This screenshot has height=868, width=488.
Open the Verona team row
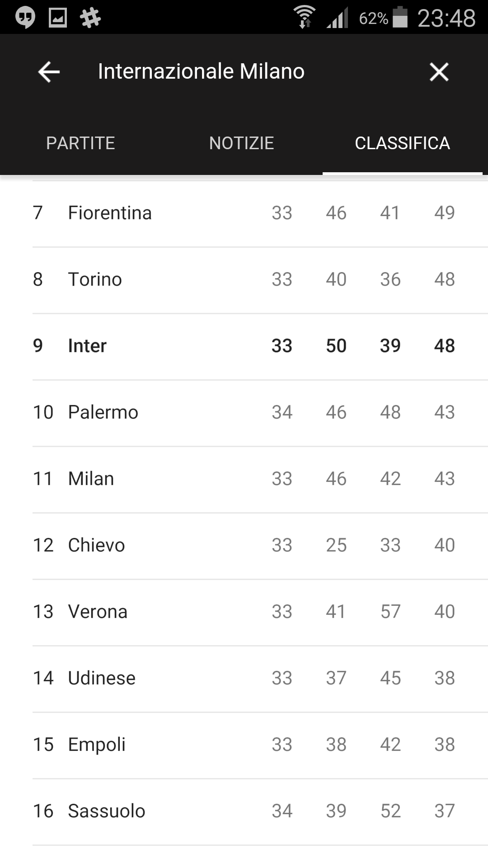point(244,612)
